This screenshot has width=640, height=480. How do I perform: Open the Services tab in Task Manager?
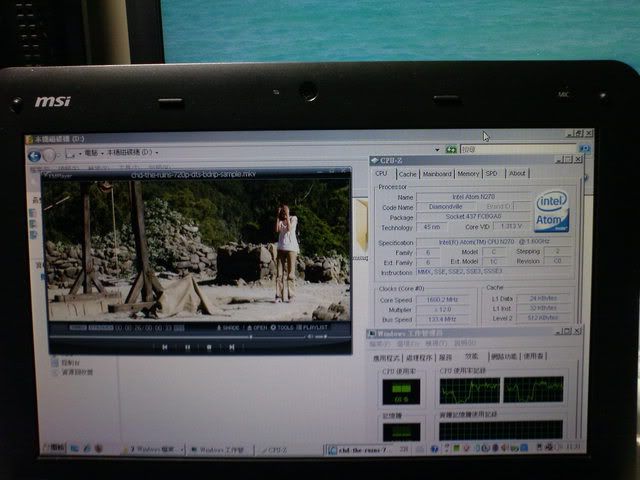(x=445, y=358)
